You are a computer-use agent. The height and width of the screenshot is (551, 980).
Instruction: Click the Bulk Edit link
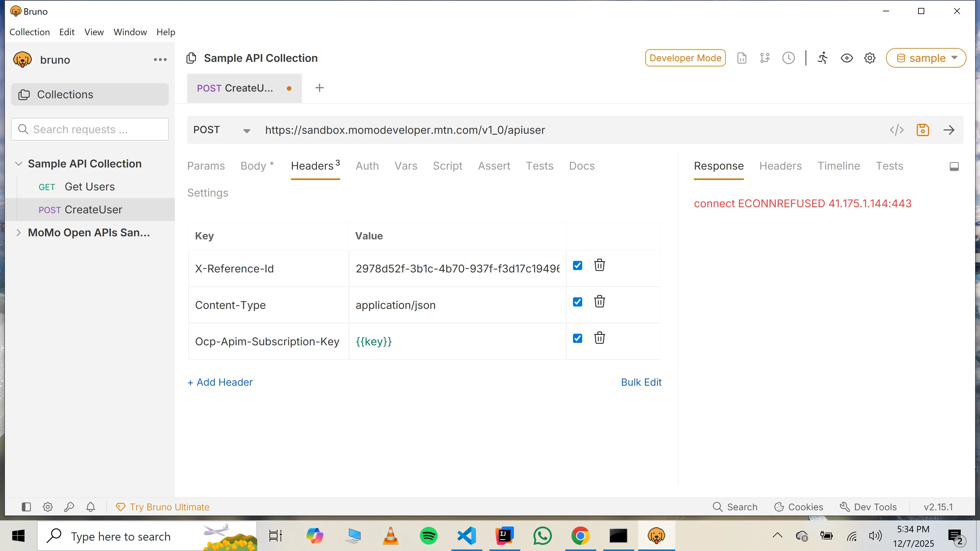coord(641,382)
